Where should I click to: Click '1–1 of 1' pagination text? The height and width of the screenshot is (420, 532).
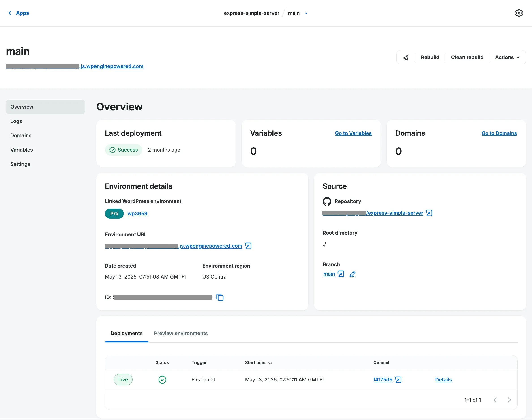(x=472, y=400)
